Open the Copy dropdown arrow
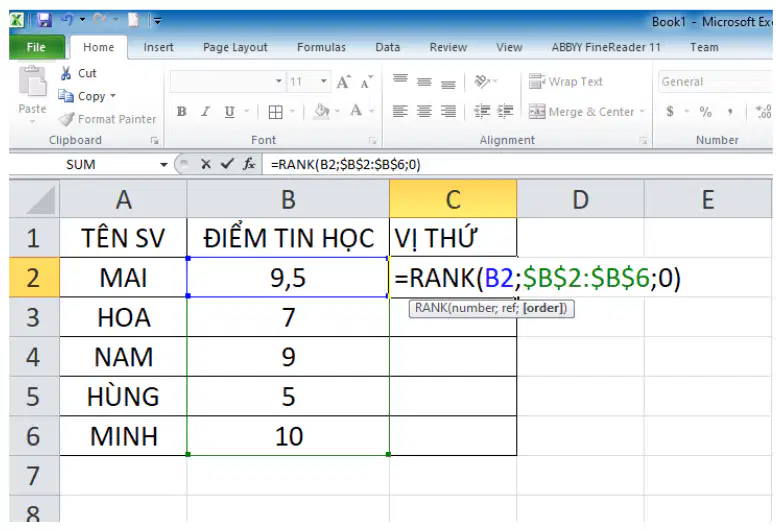 point(113,96)
